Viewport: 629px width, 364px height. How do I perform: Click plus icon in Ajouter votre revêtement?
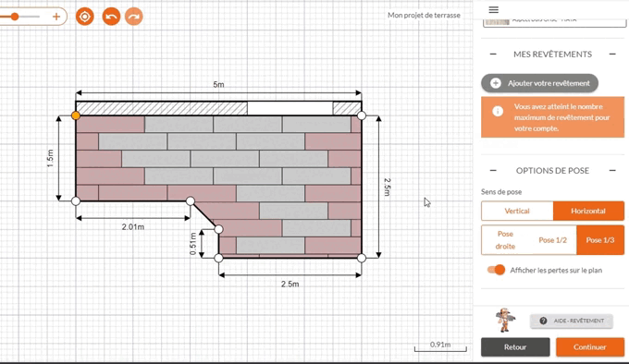coord(496,83)
